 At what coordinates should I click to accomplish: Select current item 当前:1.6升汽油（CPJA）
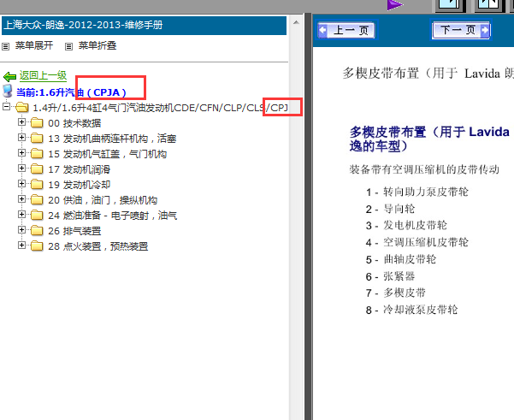coord(71,92)
